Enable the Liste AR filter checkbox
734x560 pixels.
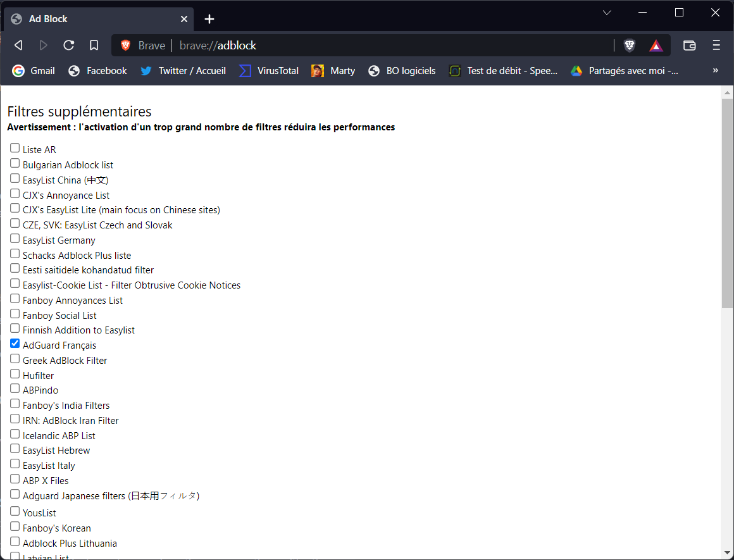(15, 149)
